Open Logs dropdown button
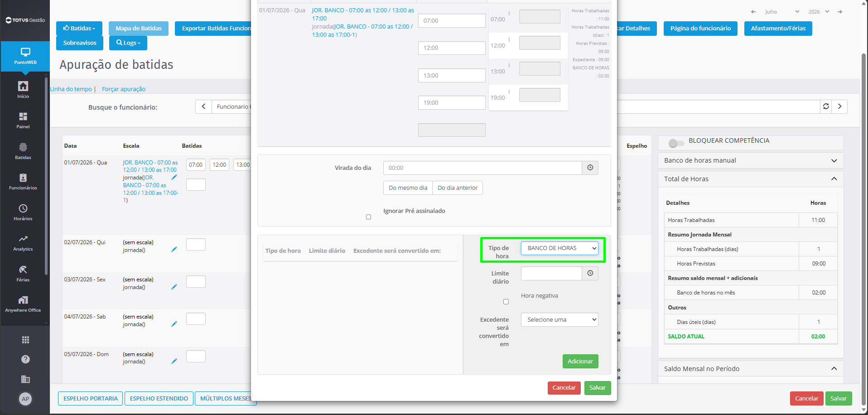 coord(128,43)
